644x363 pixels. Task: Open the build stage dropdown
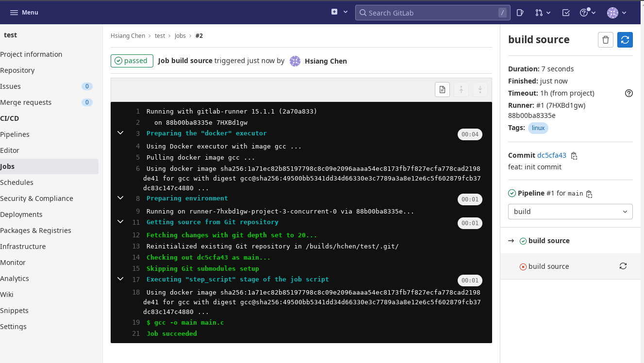pos(570,212)
